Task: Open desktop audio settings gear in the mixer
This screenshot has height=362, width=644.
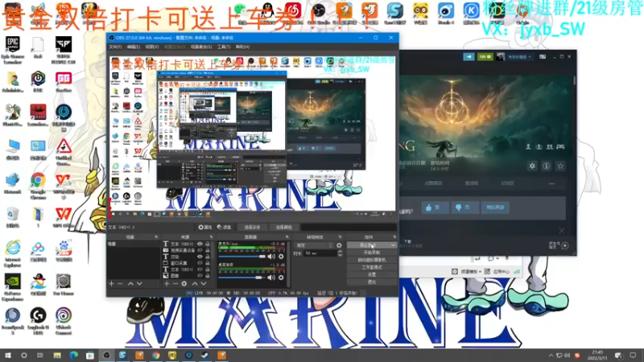Action: click(x=281, y=278)
